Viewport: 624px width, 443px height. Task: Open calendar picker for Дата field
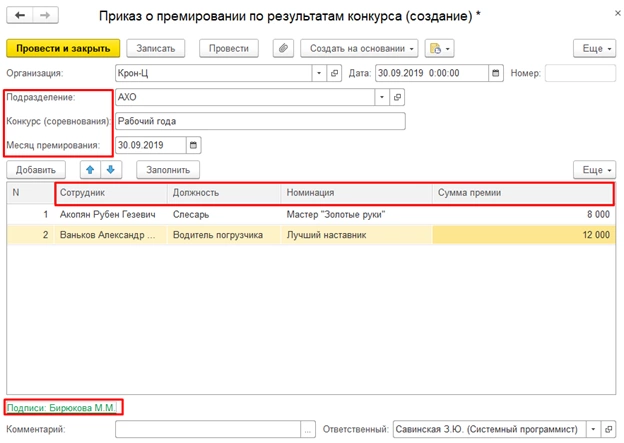[495, 73]
